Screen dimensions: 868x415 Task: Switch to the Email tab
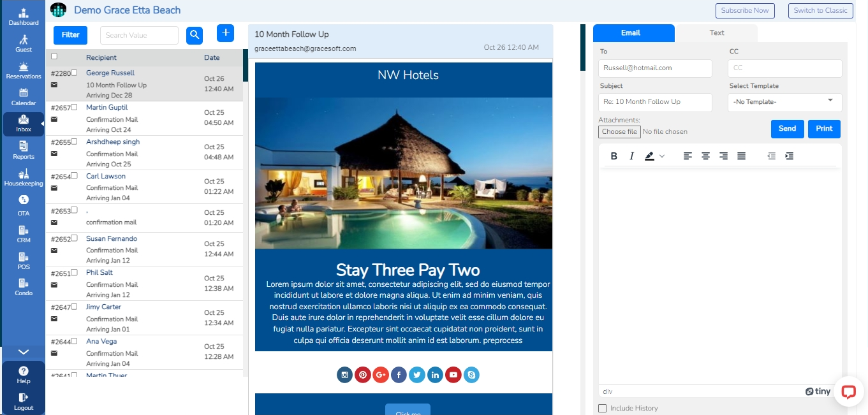coord(633,33)
